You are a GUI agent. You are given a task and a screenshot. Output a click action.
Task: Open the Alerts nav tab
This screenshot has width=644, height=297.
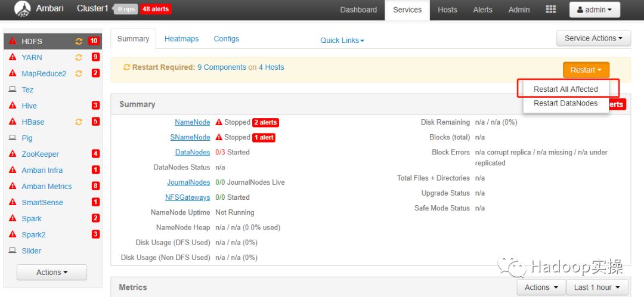(x=482, y=10)
